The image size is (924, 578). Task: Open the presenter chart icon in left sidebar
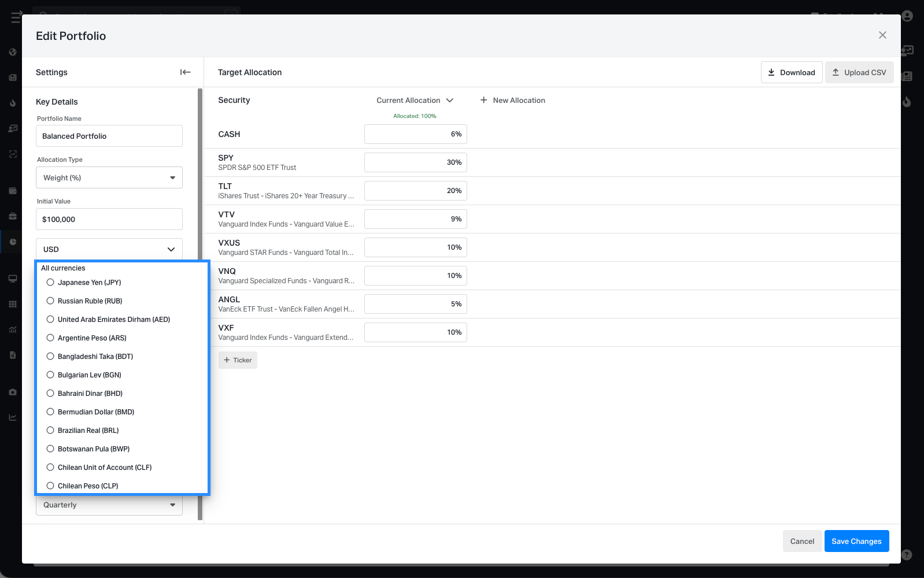(x=13, y=128)
